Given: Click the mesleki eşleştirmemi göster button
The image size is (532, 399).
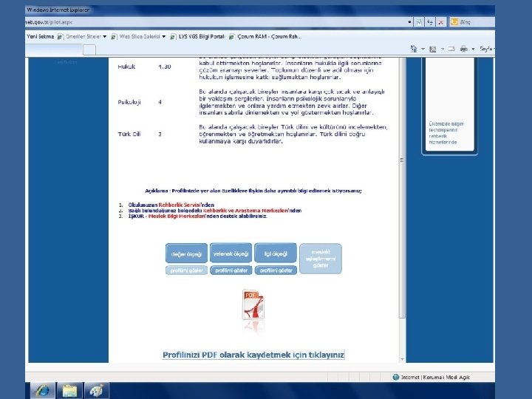Looking at the screenshot, I should pyautogui.click(x=321, y=259).
